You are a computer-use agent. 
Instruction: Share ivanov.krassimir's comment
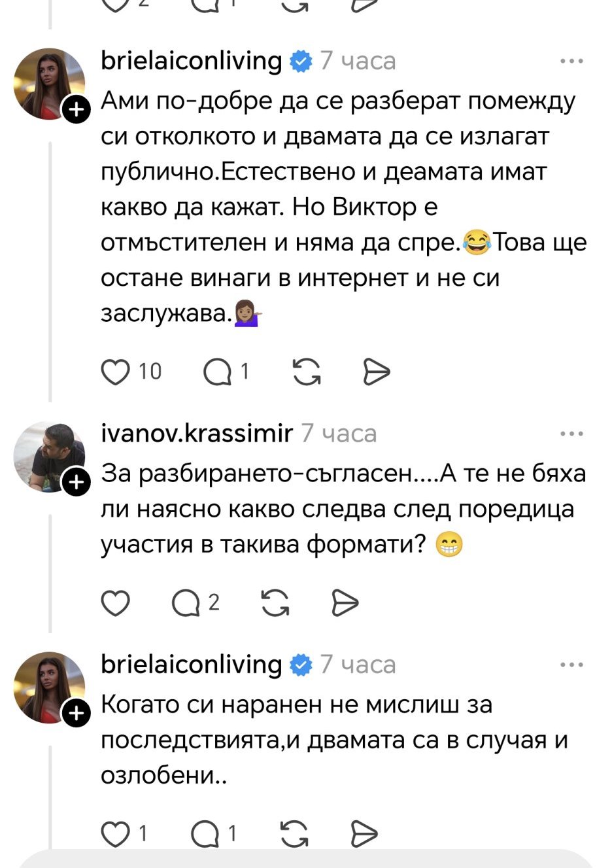click(x=345, y=602)
